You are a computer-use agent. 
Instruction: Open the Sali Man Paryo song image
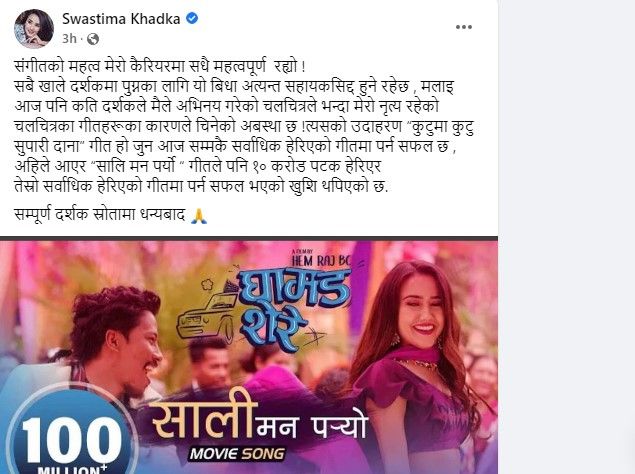(x=249, y=357)
